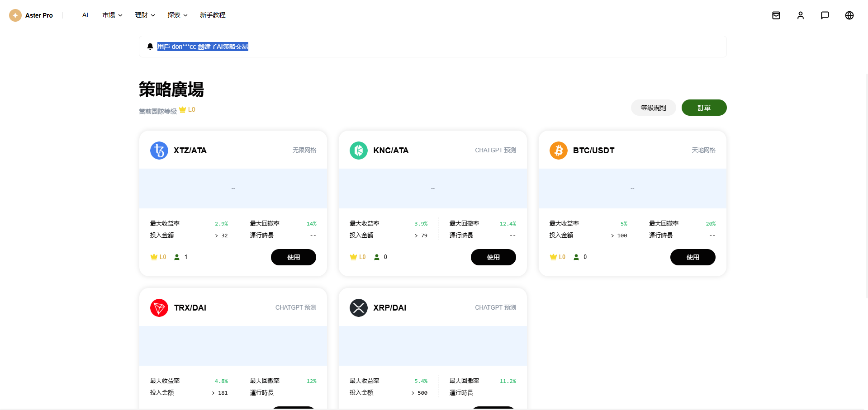Click the Aster Pro logo icon

click(x=15, y=15)
